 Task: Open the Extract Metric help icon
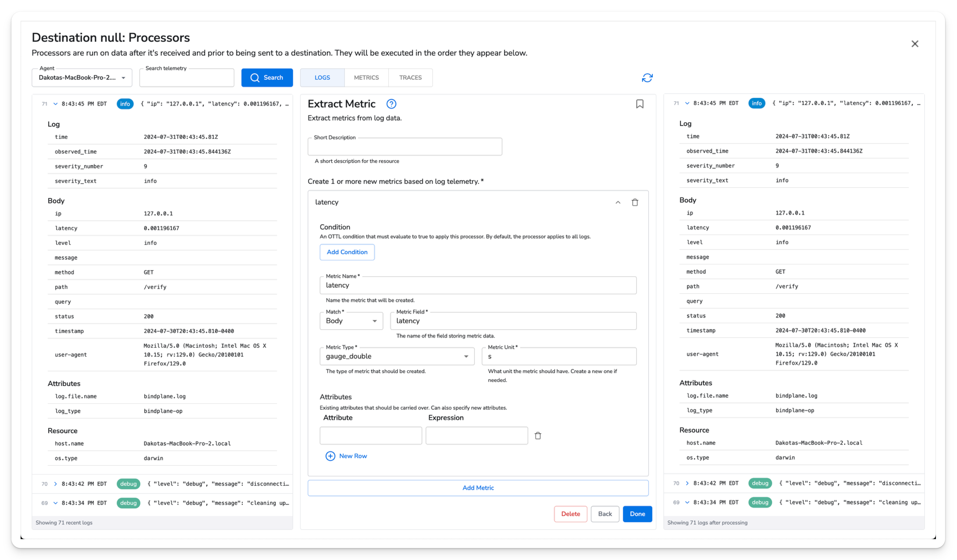coord(391,104)
